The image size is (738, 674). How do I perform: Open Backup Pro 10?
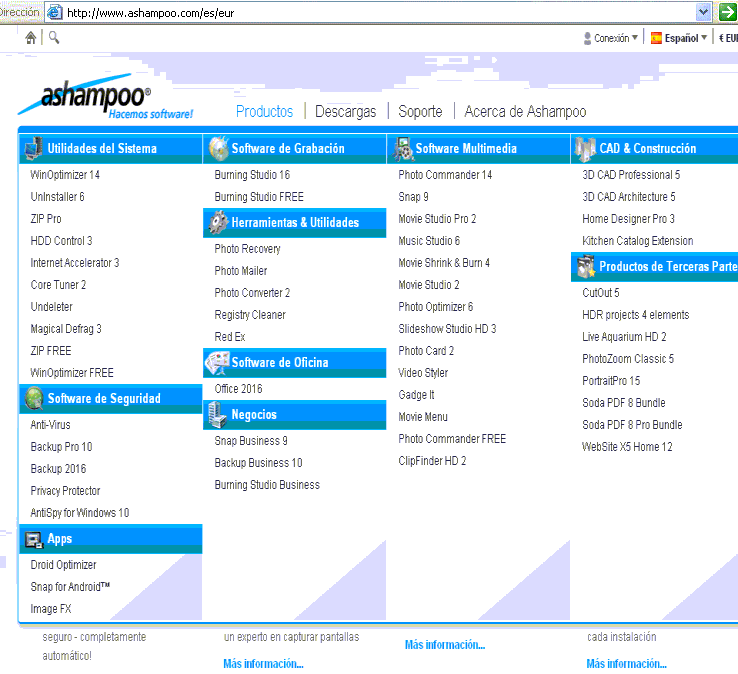point(61,447)
